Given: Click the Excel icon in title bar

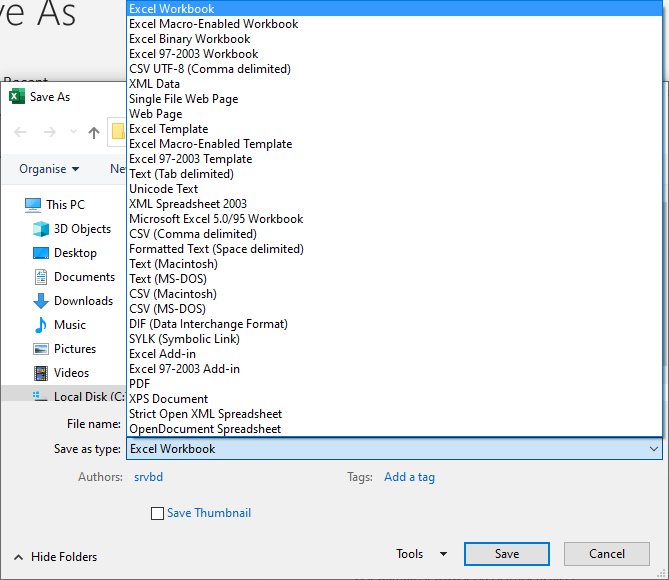Looking at the screenshot, I should 17,96.
